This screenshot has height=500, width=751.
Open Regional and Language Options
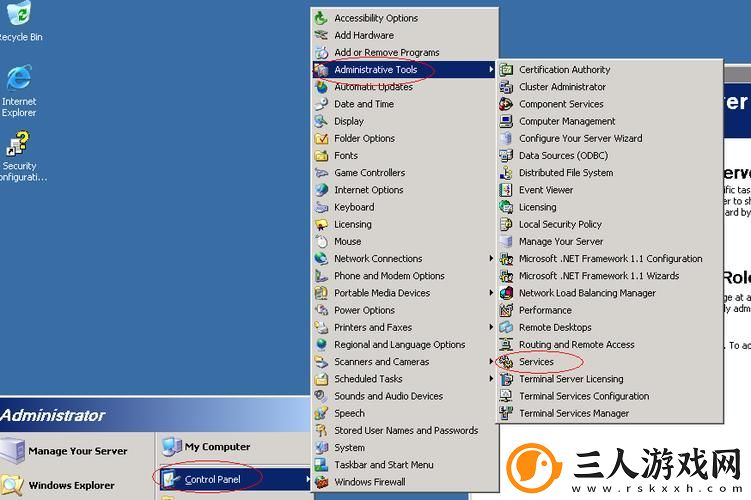point(405,345)
